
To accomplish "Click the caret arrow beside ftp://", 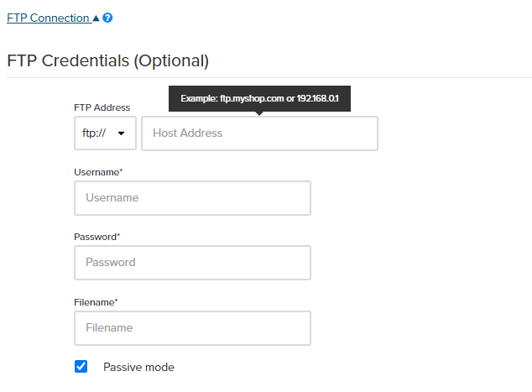I will 122,133.
